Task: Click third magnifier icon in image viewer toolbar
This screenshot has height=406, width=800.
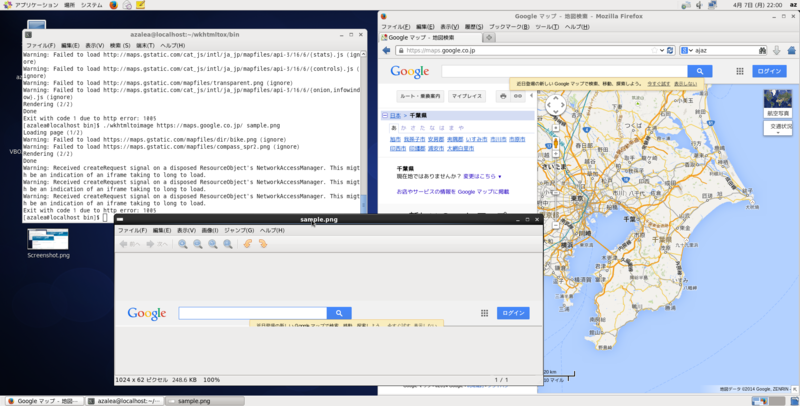Action: click(213, 244)
